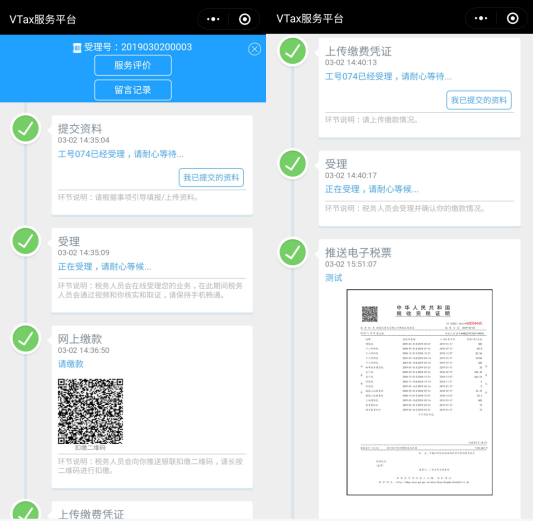533x521 pixels.
Task: Open 我已提交的资料 under 上传缴费凭证
Action: pyautogui.click(x=479, y=100)
